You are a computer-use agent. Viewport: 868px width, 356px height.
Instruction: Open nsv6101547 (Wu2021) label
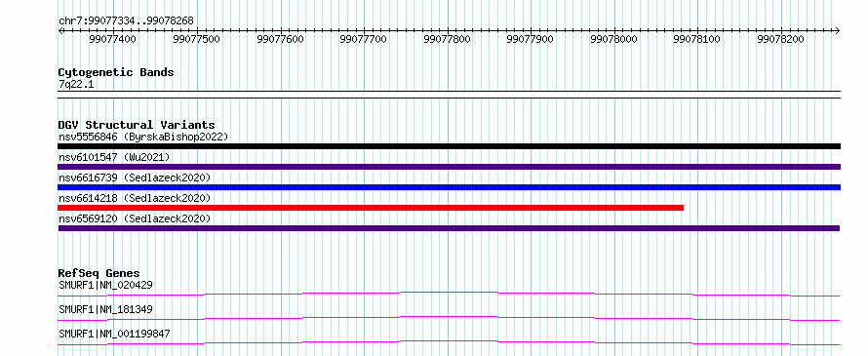[114, 157]
